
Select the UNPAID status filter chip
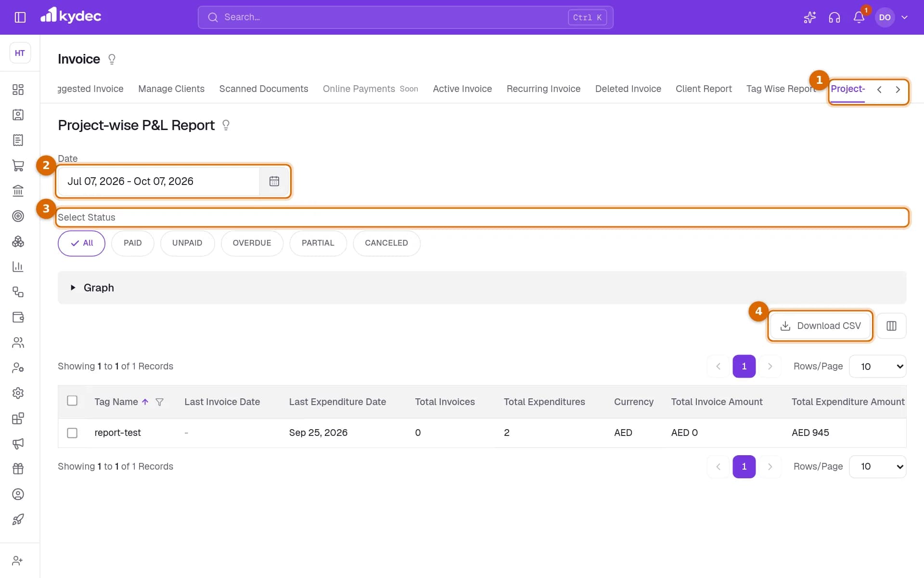(187, 243)
